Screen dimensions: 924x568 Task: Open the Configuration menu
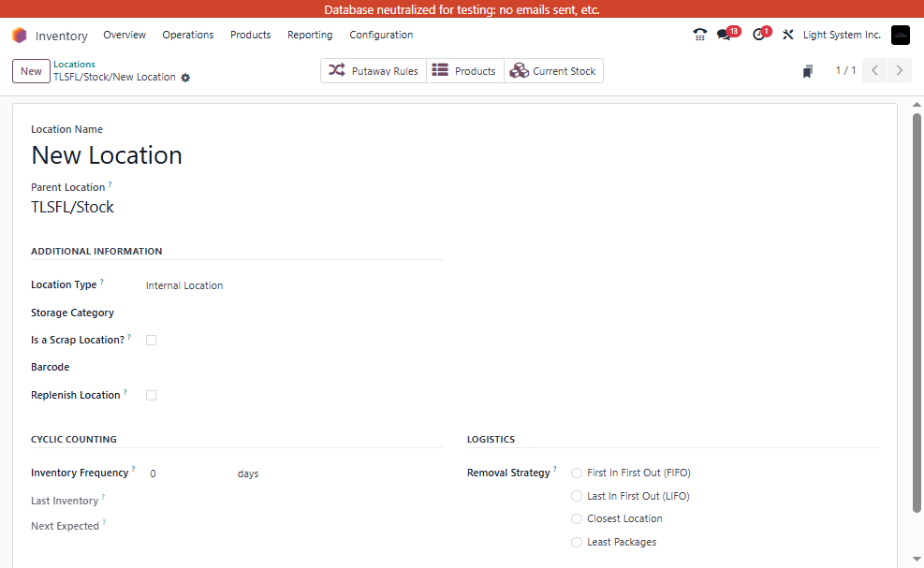[x=381, y=35]
